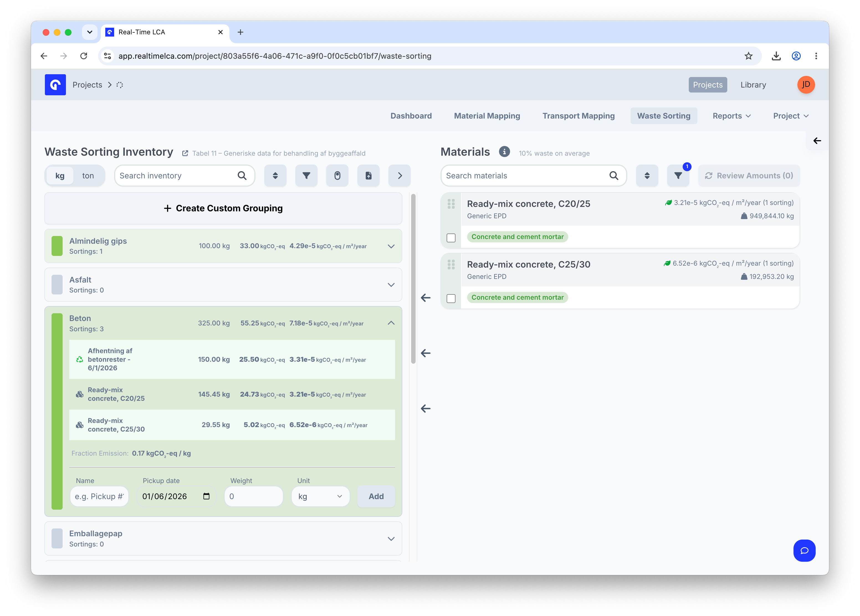860x616 pixels.
Task: Expand the Almindelig gips group
Action: point(391,247)
